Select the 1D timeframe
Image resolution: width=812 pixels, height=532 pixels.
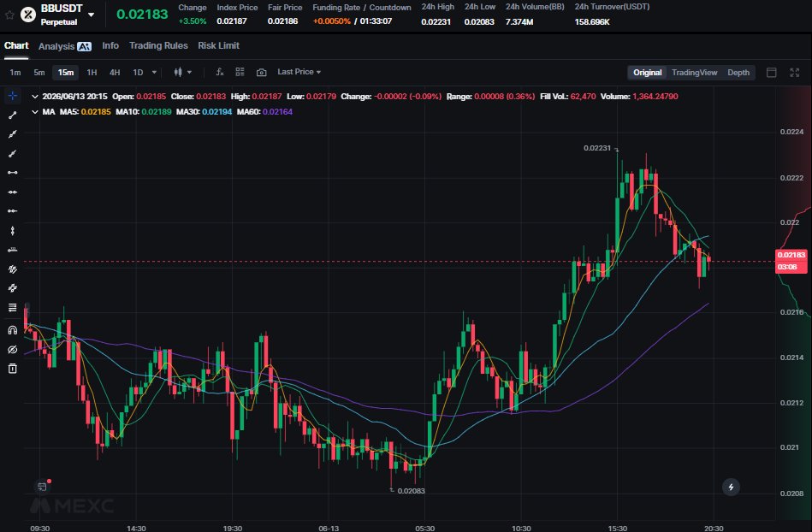point(138,73)
